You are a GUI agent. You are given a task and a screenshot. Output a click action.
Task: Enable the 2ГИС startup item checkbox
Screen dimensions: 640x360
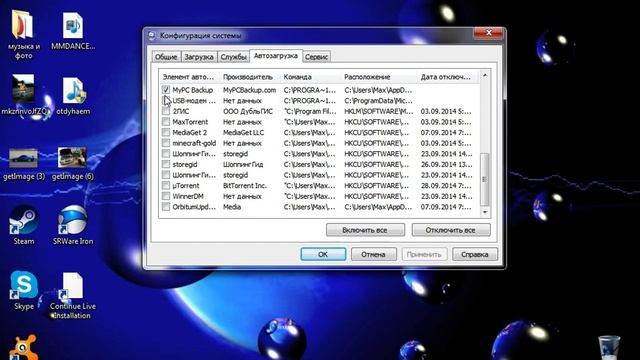(x=166, y=111)
